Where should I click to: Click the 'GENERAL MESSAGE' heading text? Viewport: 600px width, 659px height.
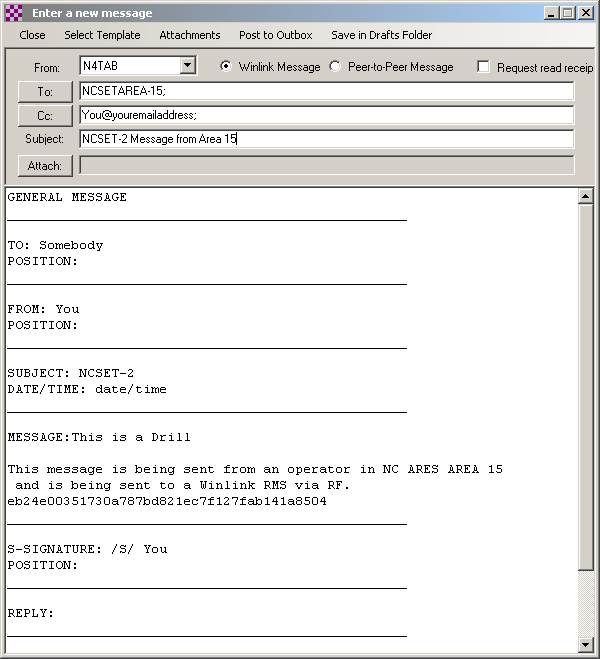(67, 197)
